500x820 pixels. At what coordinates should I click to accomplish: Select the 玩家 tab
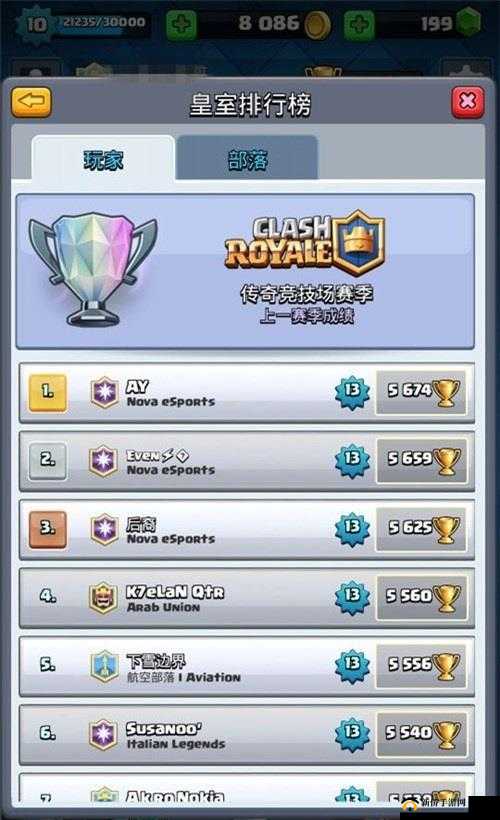pos(103,158)
